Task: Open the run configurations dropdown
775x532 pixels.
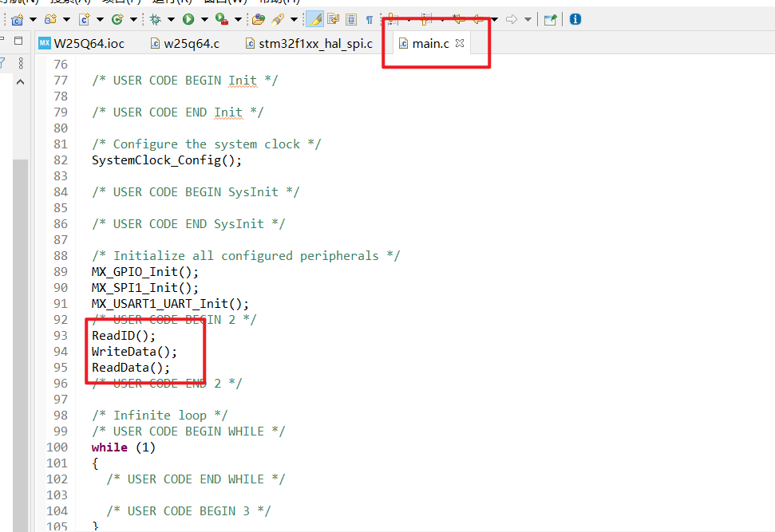Action: pos(204,20)
